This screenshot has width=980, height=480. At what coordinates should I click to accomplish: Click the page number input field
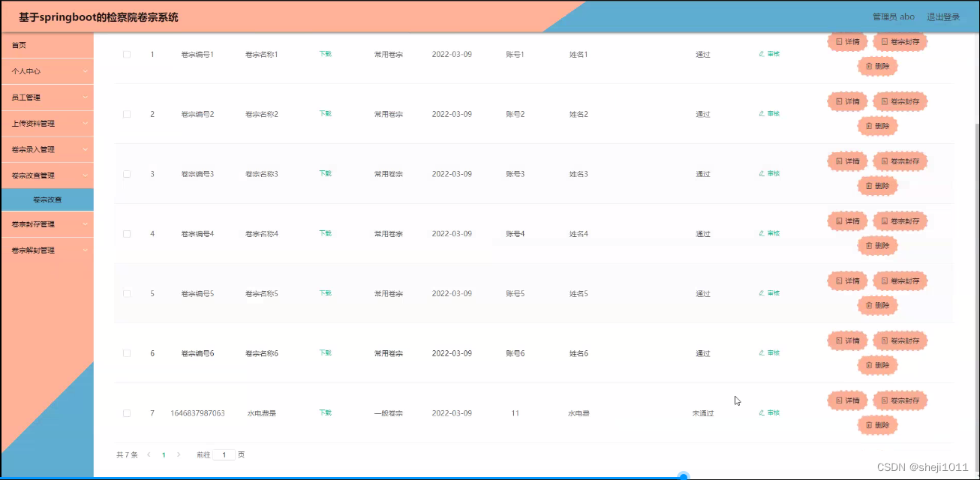[x=224, y=454]
